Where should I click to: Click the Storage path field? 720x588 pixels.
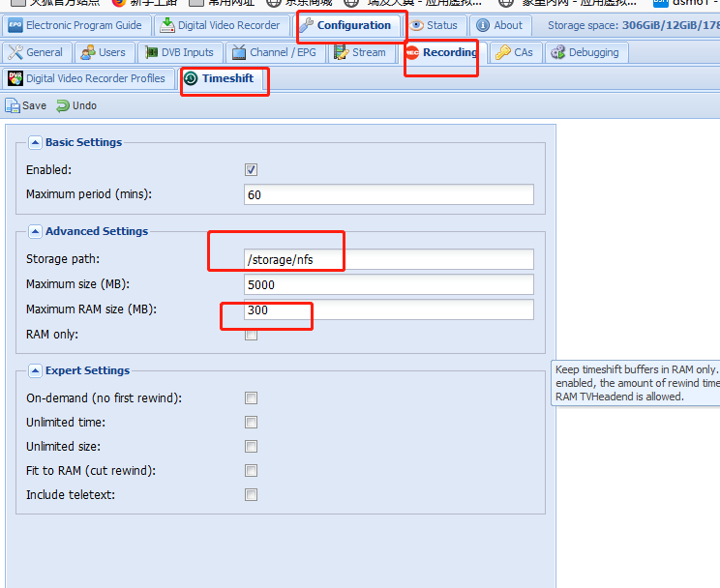(389, 259)
